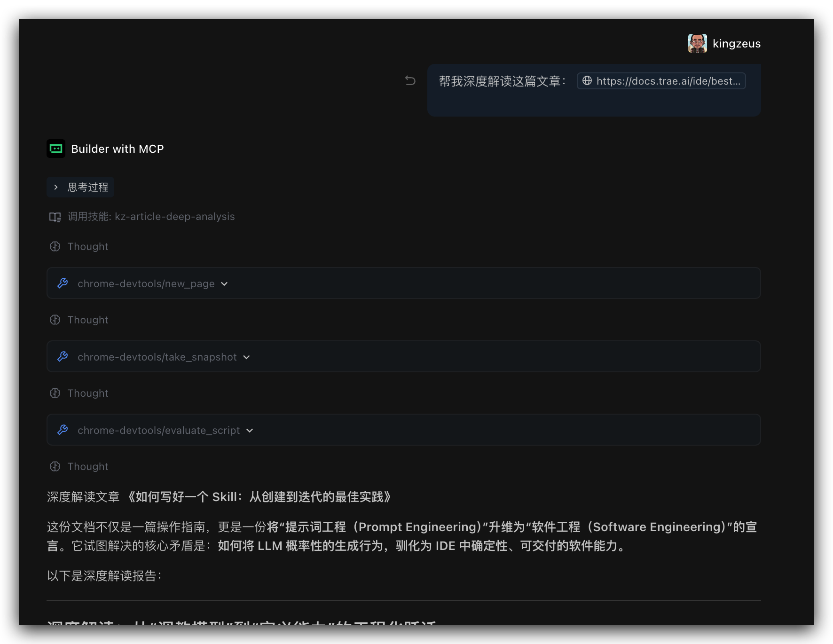833x644 pixels.
Task: Expand the chrome-devtools/evaluate_script chevron
Action: (250, 431)
